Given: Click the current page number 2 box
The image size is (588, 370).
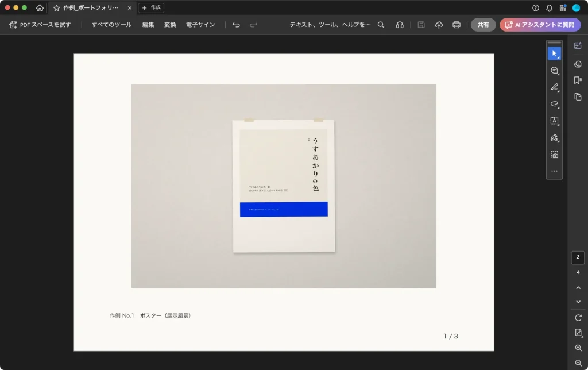Looking at the screenshot, I should 578,257.
